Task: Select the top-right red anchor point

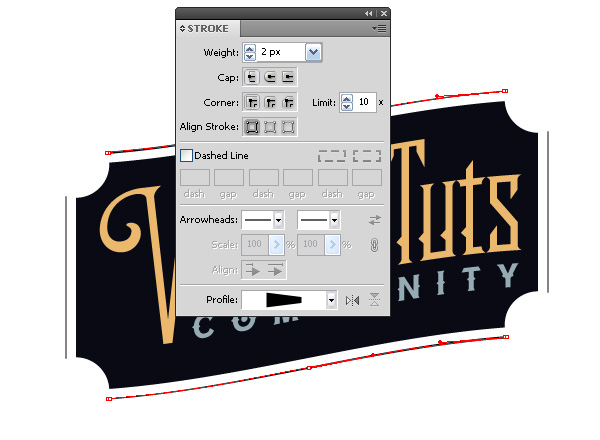Action: click(x=505, y=91)
